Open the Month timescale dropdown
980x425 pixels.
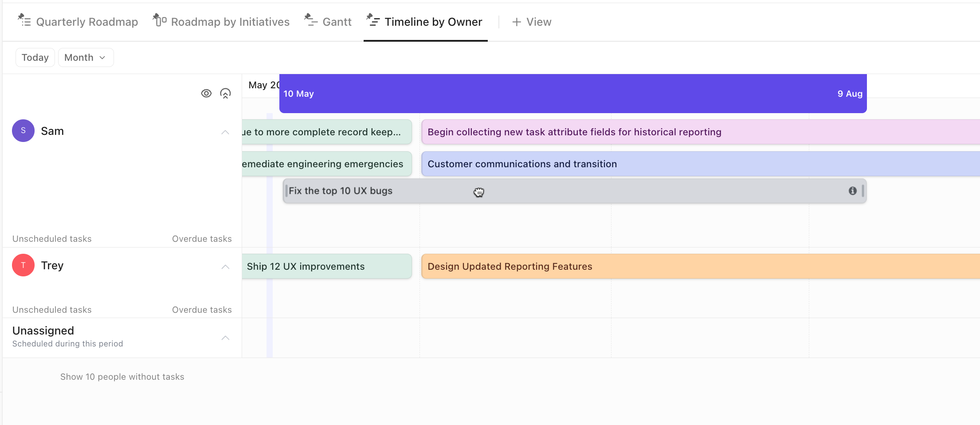click(x=86, y=58)
